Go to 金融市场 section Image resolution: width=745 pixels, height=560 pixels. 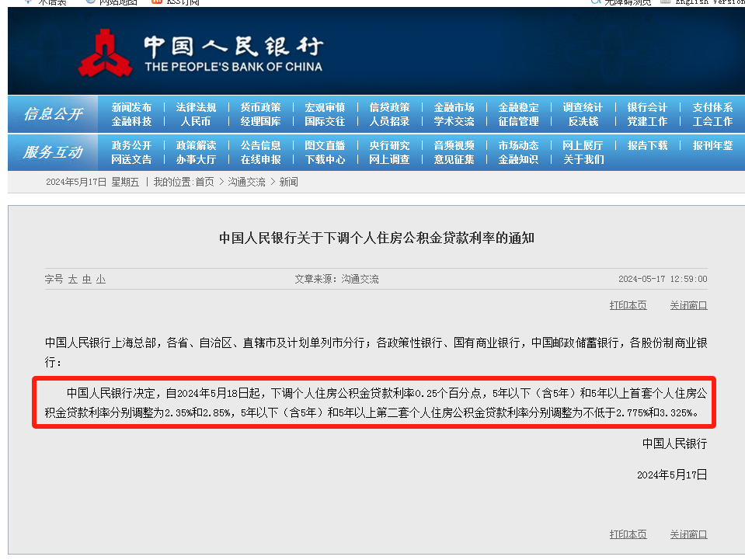click(x=454, y=107)
